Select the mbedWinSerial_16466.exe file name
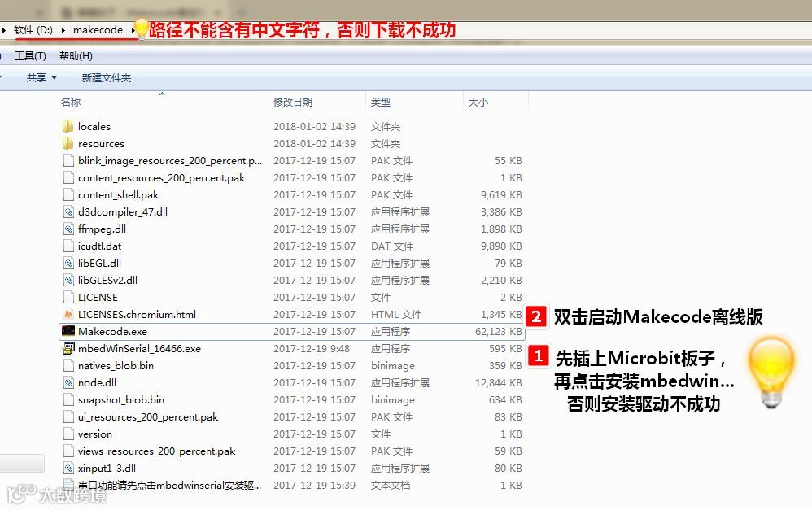The height and width of the screenshot is (510, 812). tap(139, 348)
